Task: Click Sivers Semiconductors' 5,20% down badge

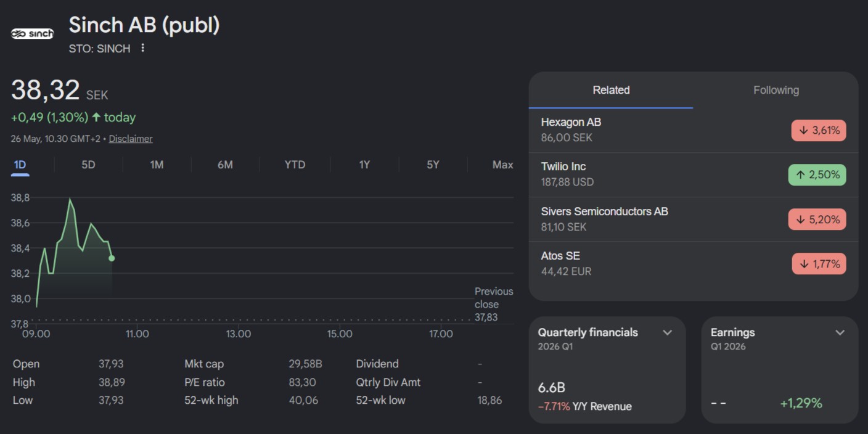Action: [817, 219]
